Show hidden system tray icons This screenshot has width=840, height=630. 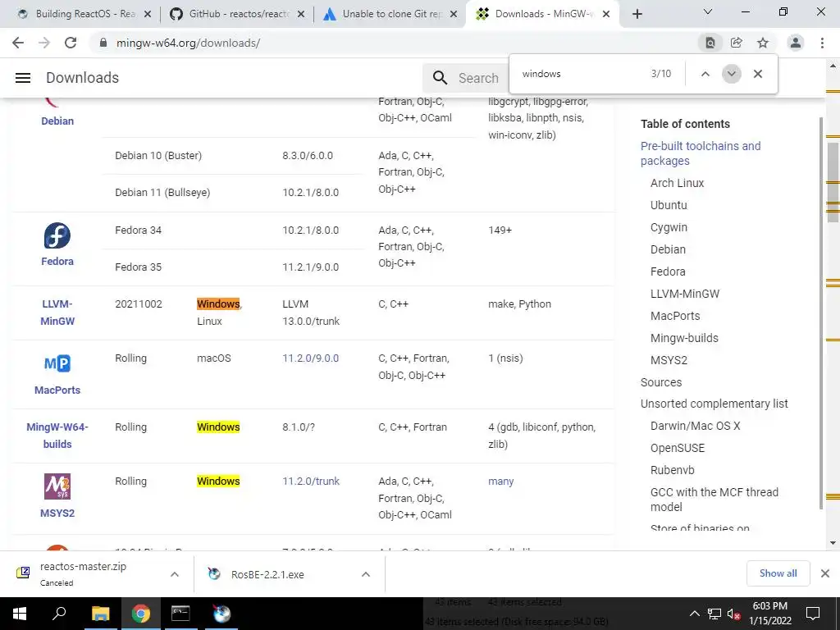click(694, 614)
